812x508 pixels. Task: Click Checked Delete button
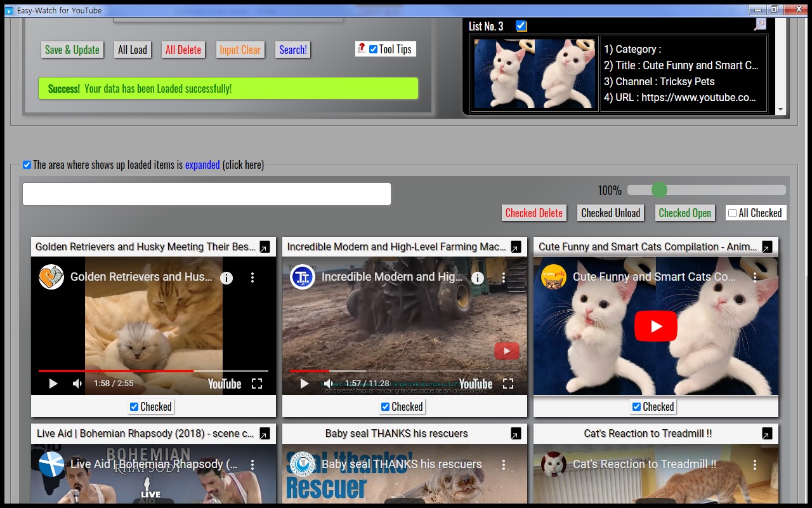(534, 213)
